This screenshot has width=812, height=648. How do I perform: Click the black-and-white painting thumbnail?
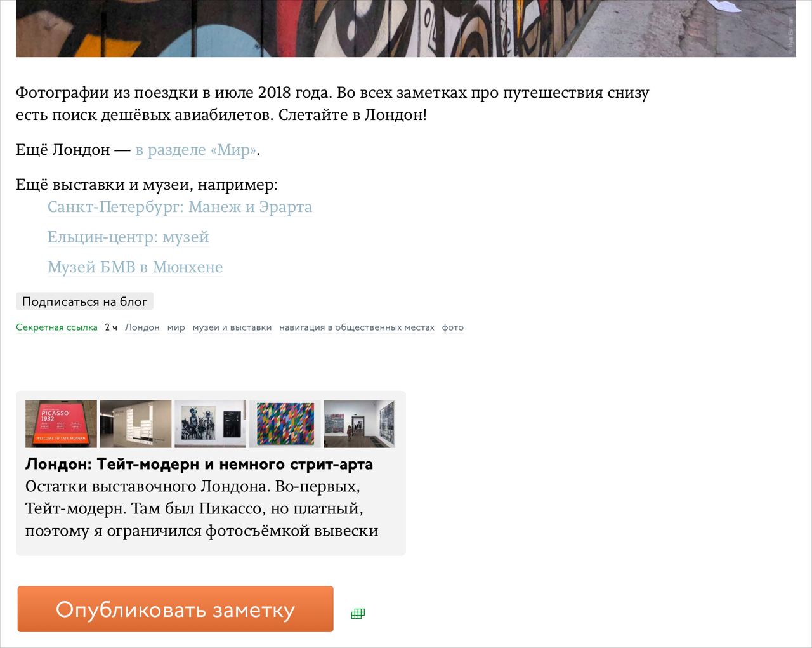pos(210,424)
